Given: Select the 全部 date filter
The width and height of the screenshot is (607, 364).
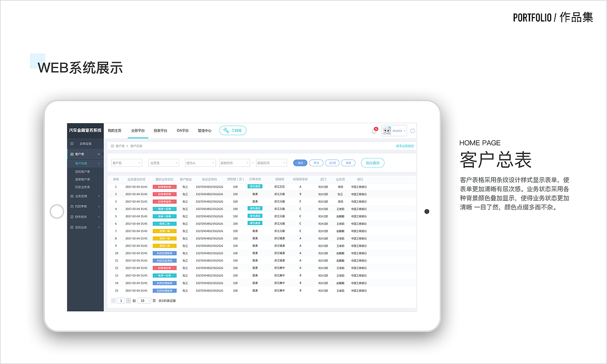Looking at the screenshot, I should (349, 163).
